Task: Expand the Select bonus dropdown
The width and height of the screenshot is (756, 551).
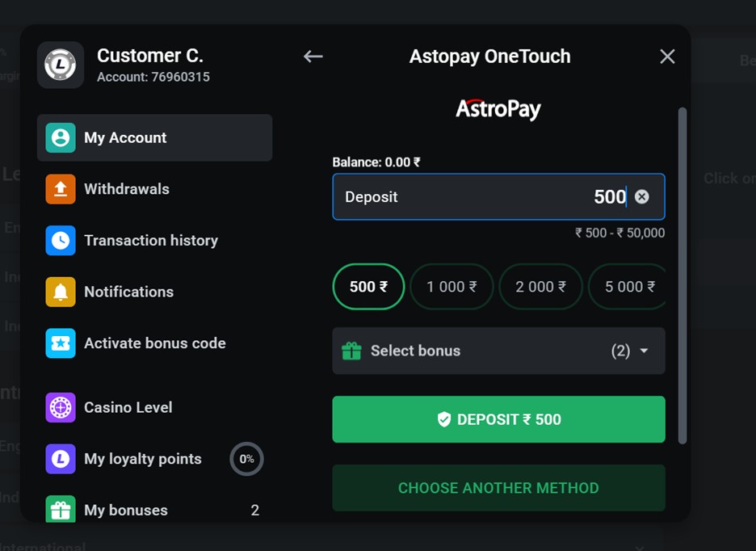Action: tap(498, 351)
